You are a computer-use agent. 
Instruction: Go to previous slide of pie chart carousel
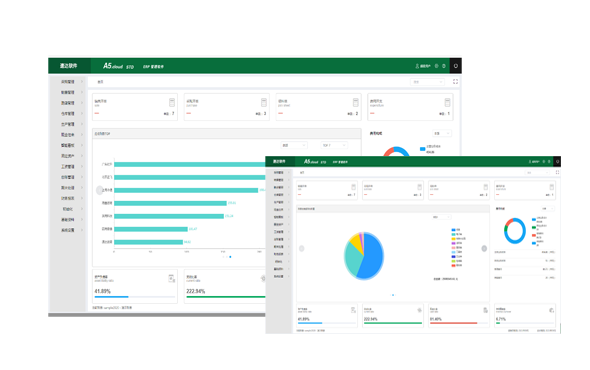(x=301, y=248)
